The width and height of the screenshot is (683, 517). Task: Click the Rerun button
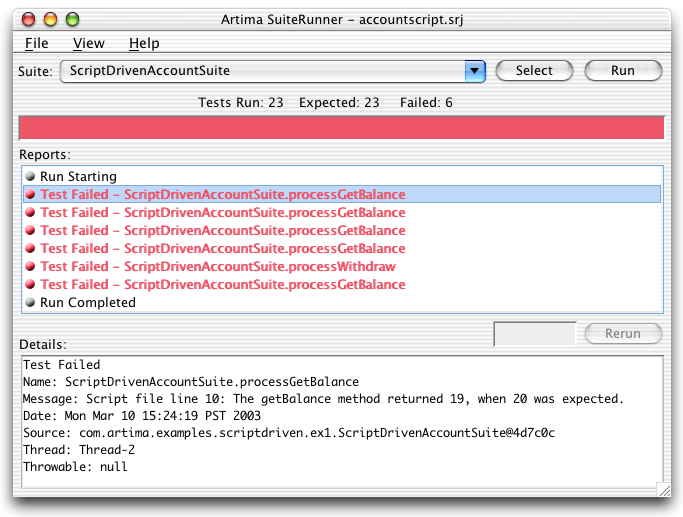623,334
